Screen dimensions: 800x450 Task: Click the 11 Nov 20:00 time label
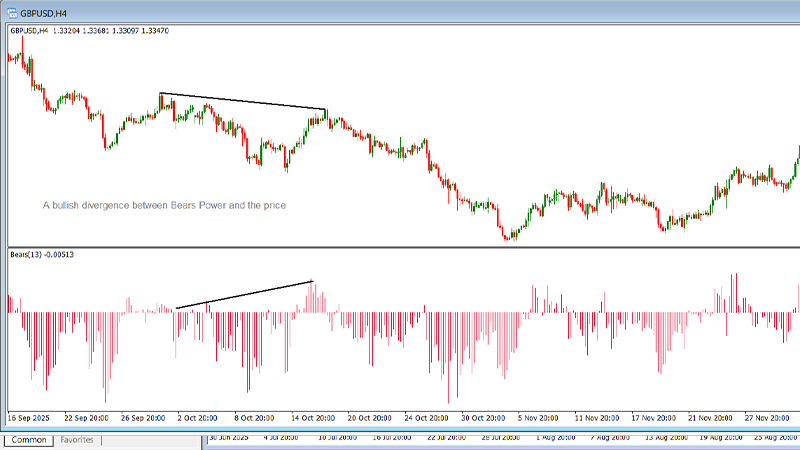pos(596,418)
